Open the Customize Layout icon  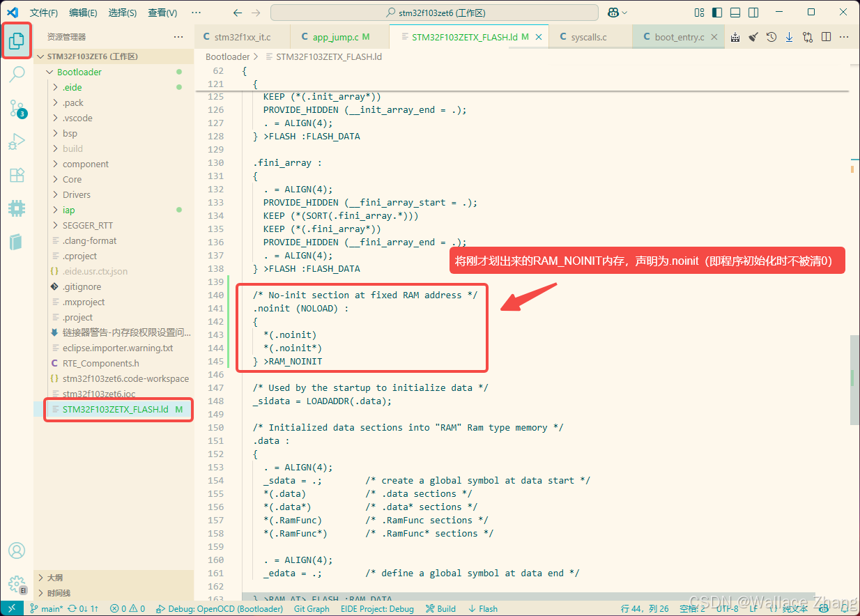(x=700, y=13)
